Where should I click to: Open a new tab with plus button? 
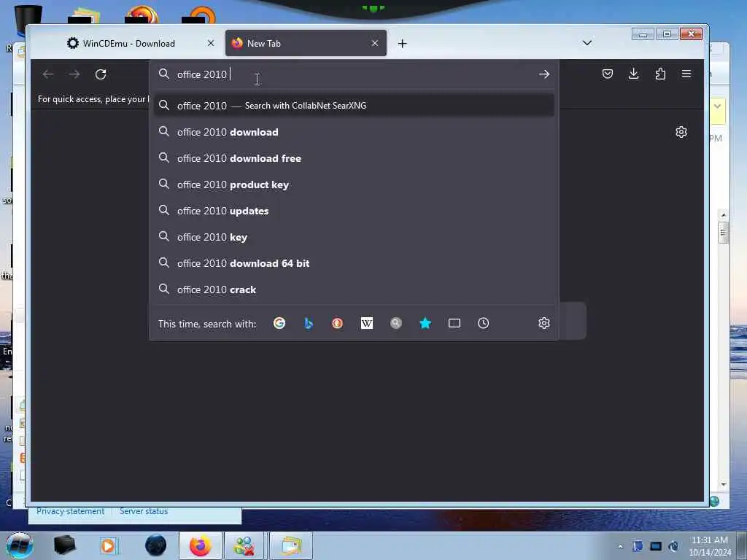click(x=403, y=44)
